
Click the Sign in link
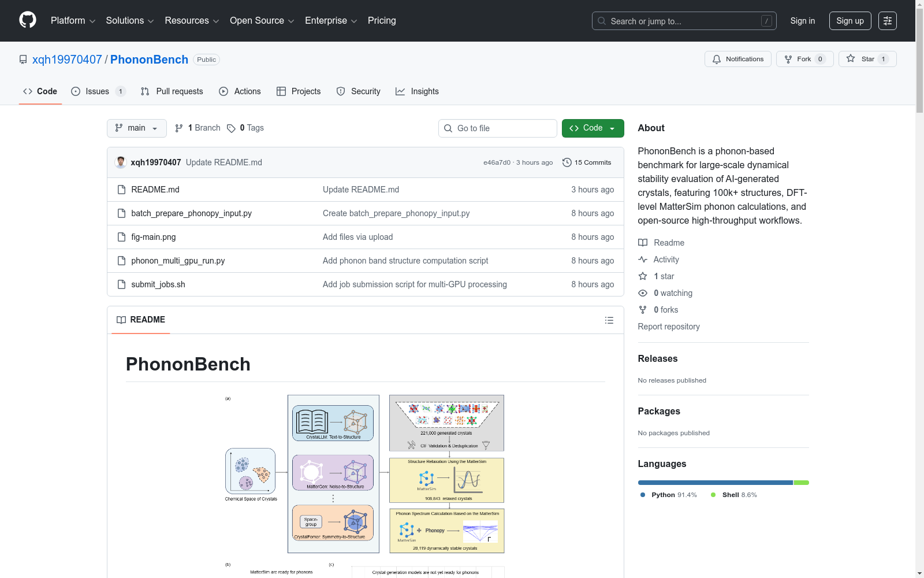click(x=803, y=21)
